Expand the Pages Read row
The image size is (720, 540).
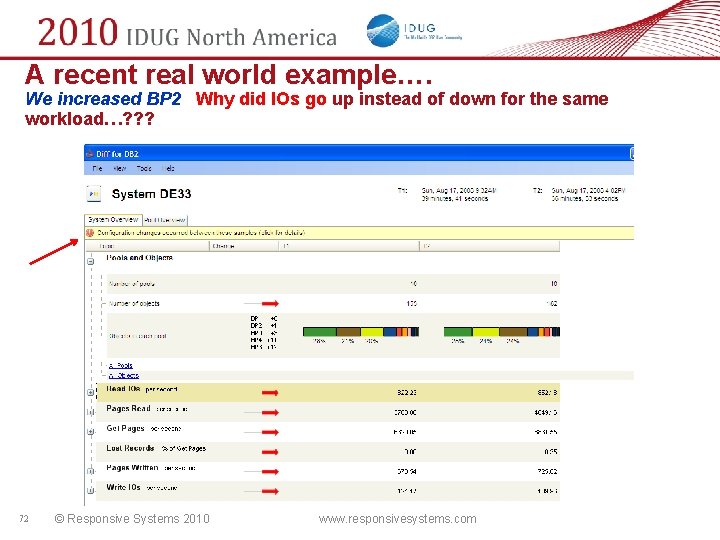pyautogui.click(x=91, y=412)
